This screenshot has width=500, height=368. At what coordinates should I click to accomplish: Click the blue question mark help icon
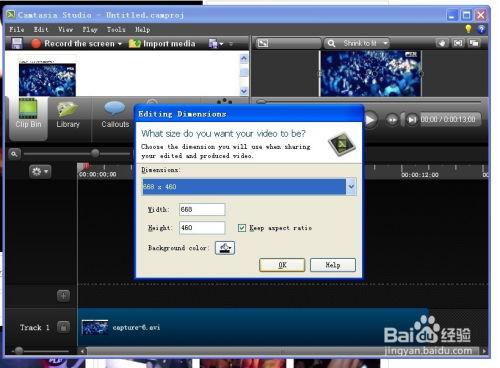[x=481, y=29]
